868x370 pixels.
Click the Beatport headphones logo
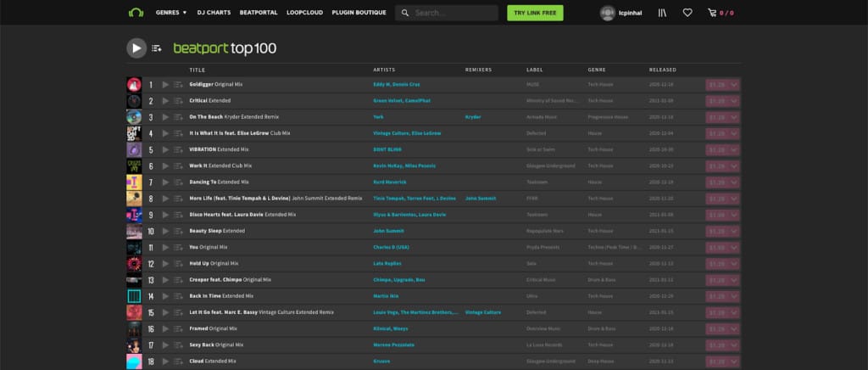136,13
